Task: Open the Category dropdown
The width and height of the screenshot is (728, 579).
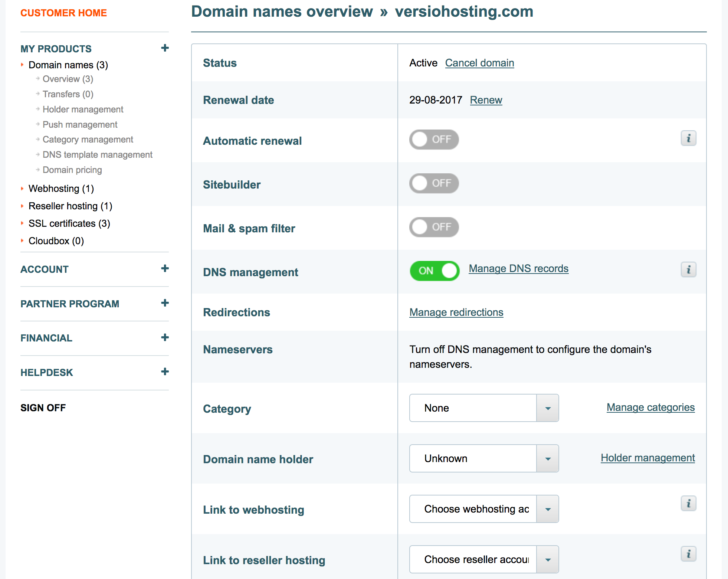Action: coord(484,408)
